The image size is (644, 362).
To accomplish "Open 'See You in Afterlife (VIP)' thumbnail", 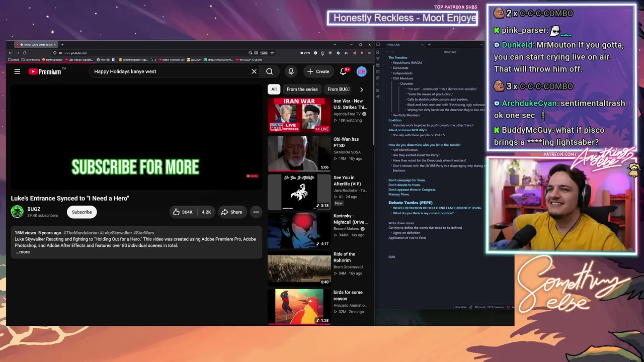I will [x=299, y=192].
